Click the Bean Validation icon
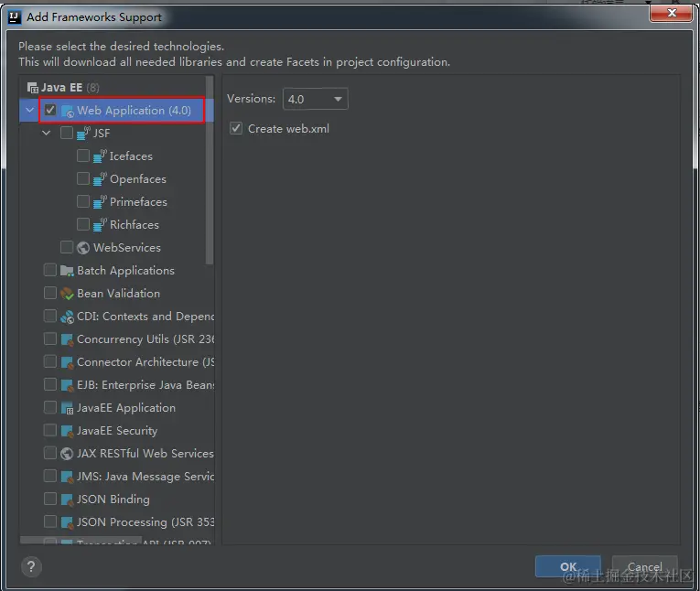Viewport: 700px width, 591px height. pyautogui.click(x=67, y=294)
